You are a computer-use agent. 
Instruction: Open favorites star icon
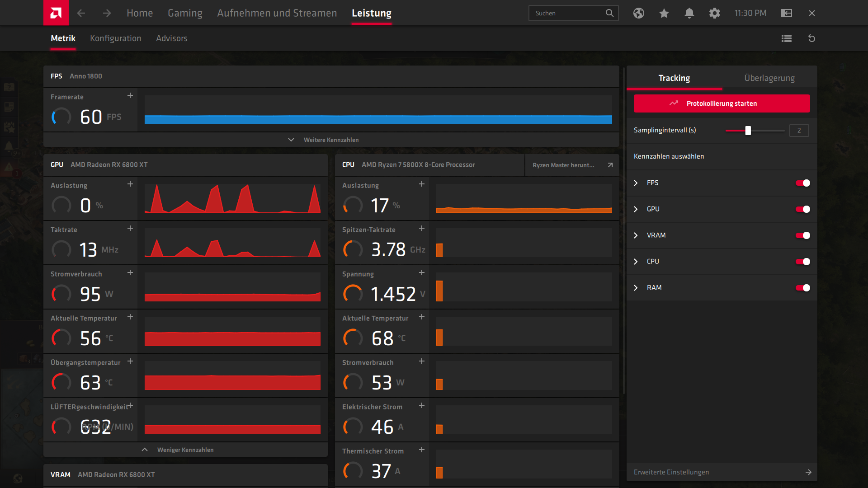[664, 13]
